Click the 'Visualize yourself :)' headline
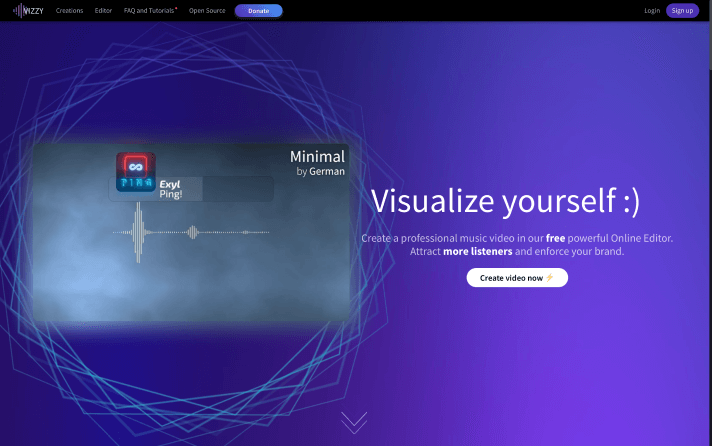712x446 pixels. click(x=505, y=201)
